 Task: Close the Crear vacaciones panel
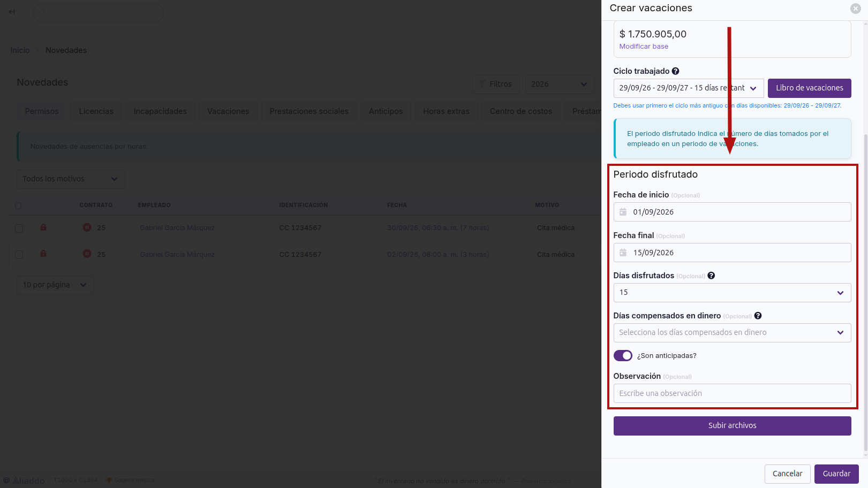point(856,9)
